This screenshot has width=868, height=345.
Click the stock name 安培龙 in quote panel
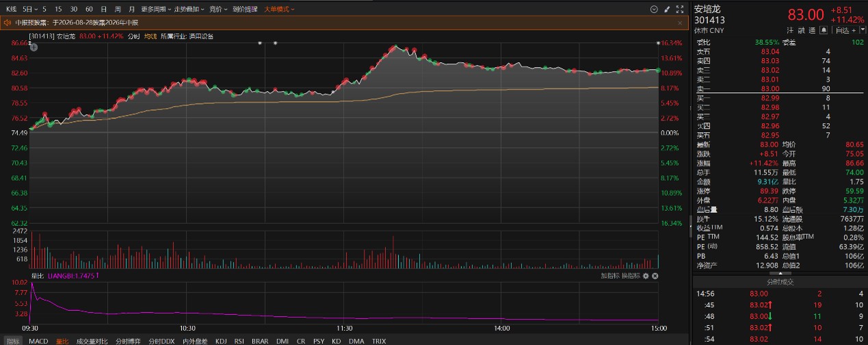(709, 10)
